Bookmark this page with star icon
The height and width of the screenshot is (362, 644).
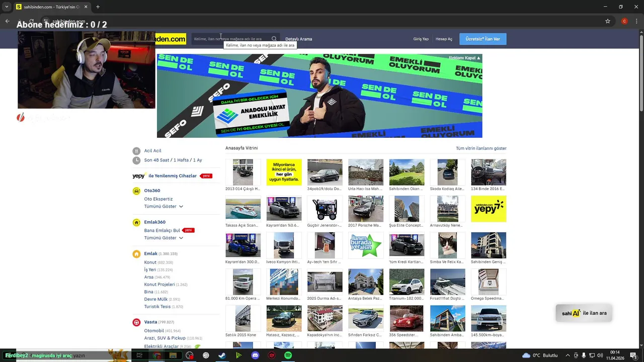[x=608, y=21]
